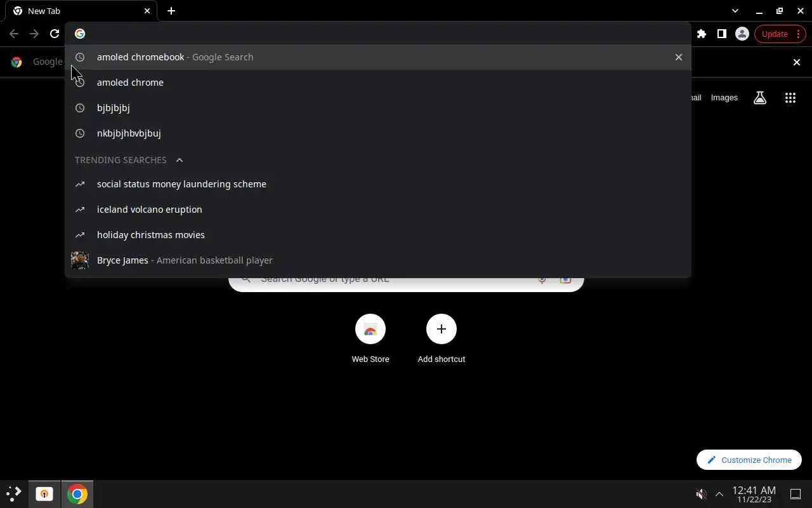The image size is (812, 508).
Task: Collapse the Trending Searches section
Action: tap(180, 160)
